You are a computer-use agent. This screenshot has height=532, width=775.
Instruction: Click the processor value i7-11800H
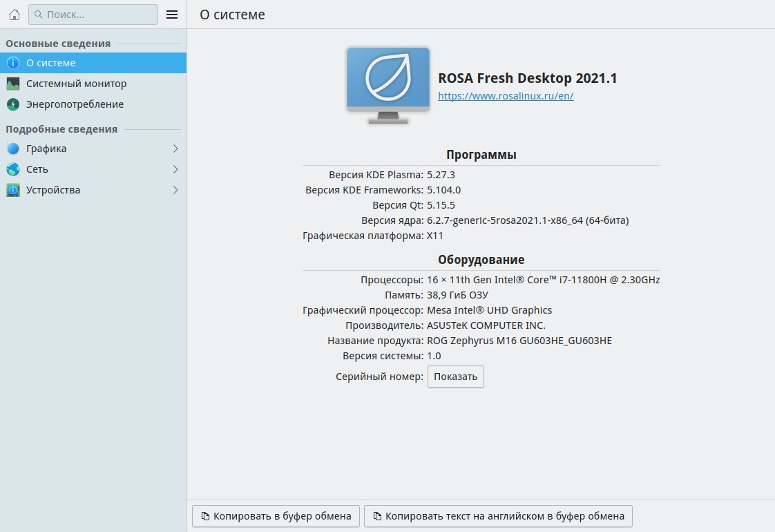[544, 280]
